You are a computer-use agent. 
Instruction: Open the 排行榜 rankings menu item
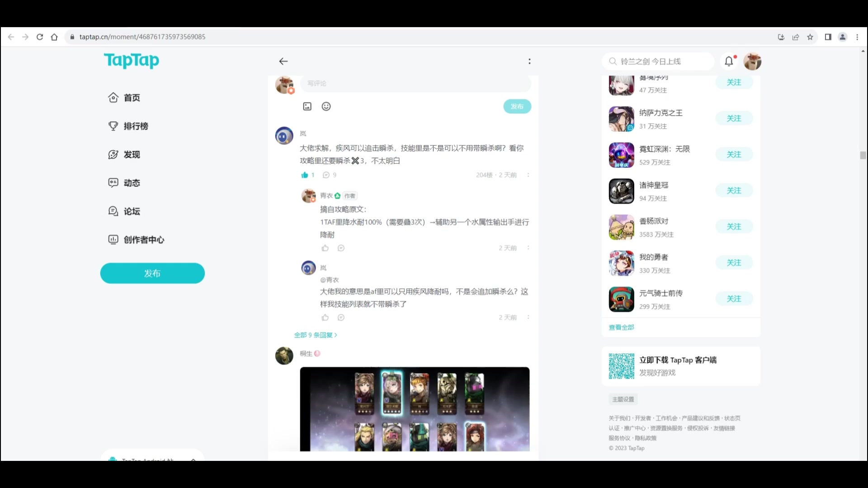[128, 126]
